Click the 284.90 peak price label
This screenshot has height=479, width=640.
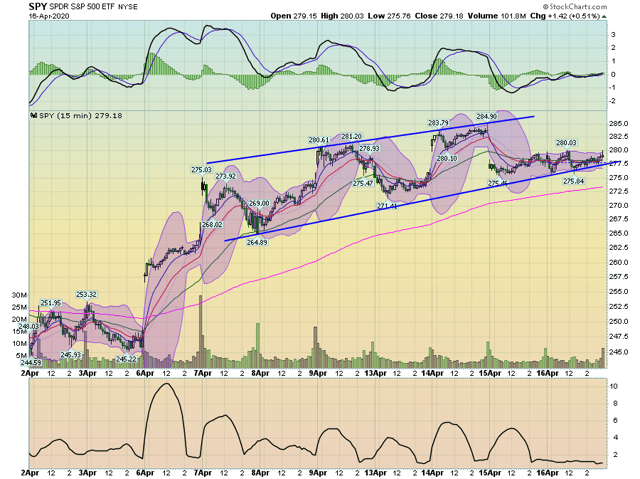(x=487, y=116)
